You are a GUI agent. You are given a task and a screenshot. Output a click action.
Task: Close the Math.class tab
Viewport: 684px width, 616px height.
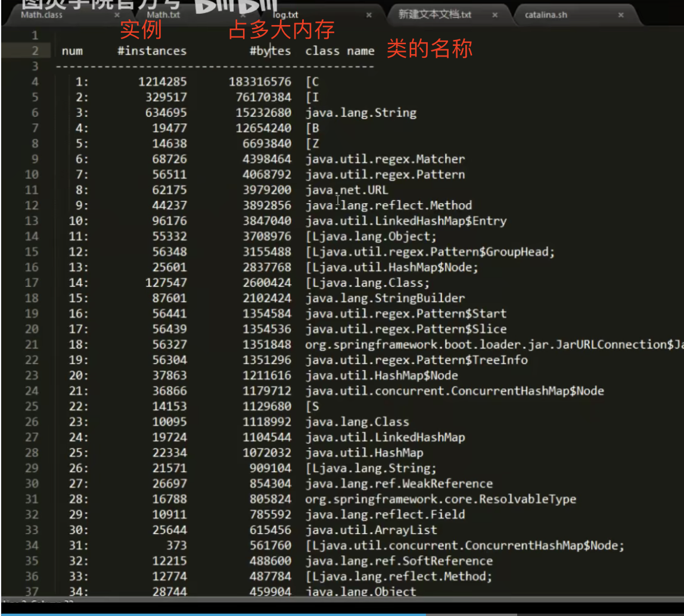(x=117, y=15)
